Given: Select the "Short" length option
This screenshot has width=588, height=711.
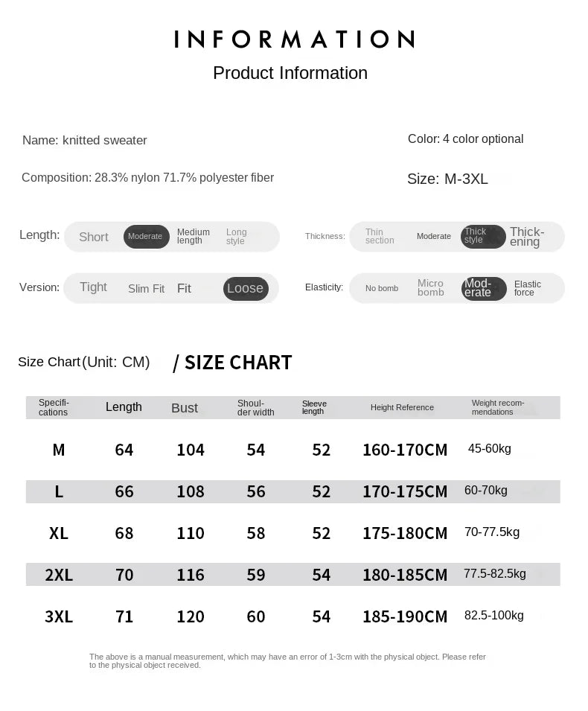Looking at the screenshot, I should point(94,237).
